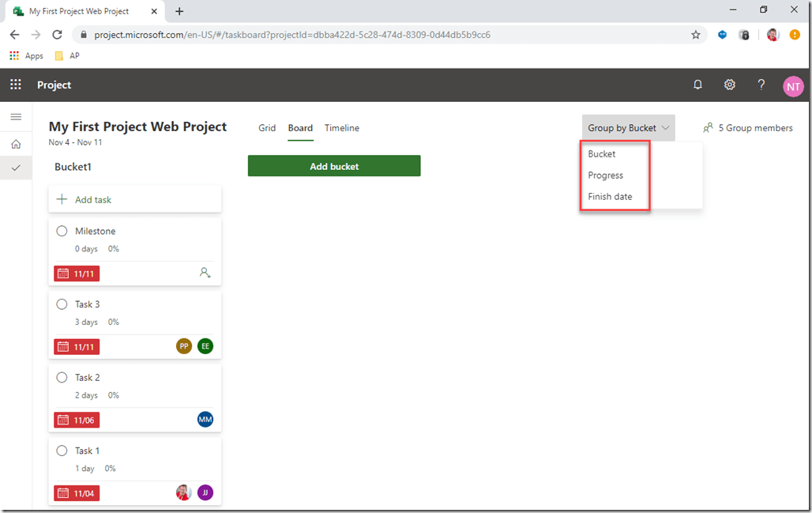
Task: Mark Milestone task as complete
Action: click(x=62, y=231)
